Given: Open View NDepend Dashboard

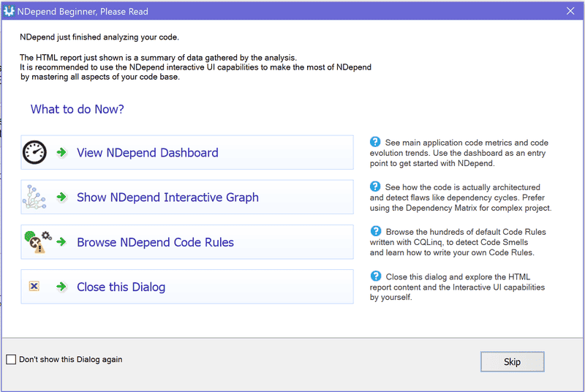Looking at the screenshot, I should [187, 153].
